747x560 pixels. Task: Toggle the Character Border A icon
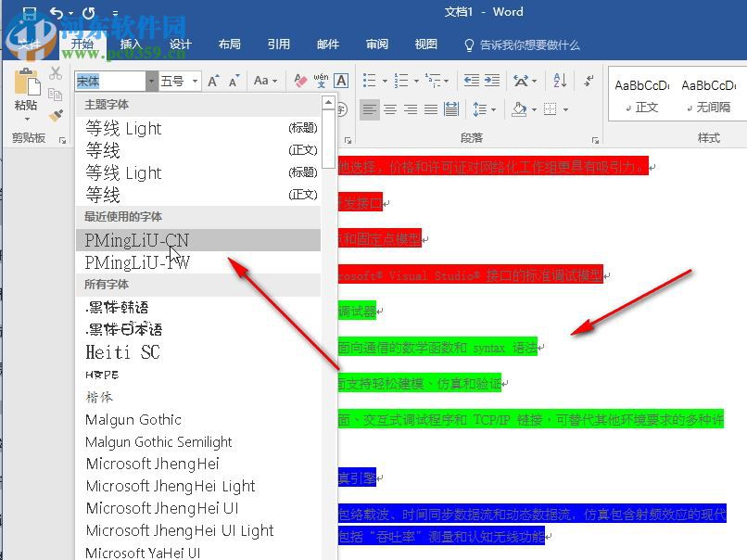[341, 81]
